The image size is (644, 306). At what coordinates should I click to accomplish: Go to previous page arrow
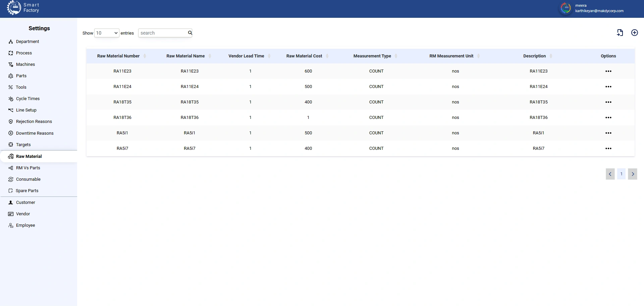(x=610, y=174)
